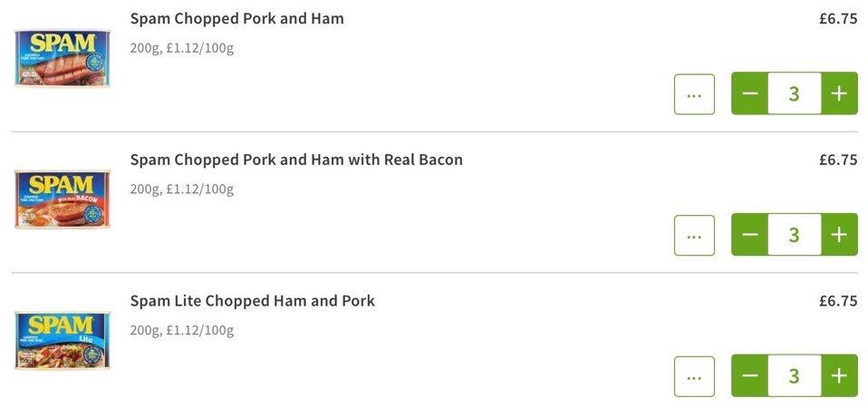The width and height of the screenshot is (868, 408).
Task: Click the £6.75 price for Spam with Real Bacon
Action: (837, 160)
